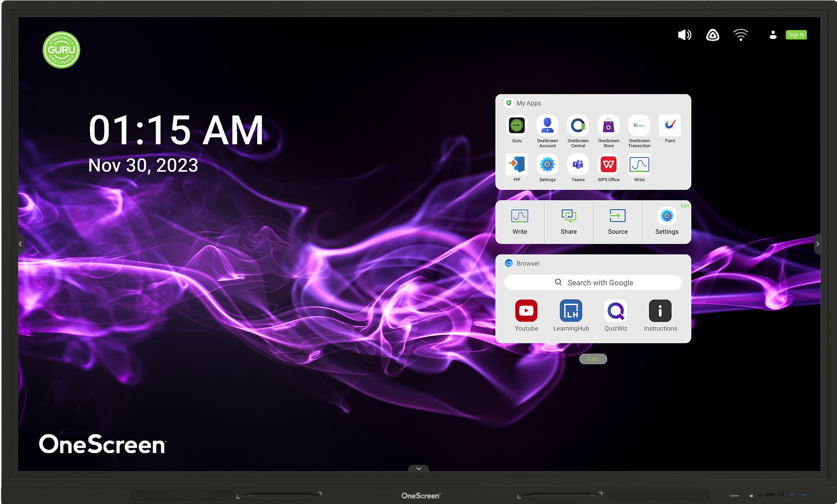This screenshot has width=837, height=504.
Task: Click the green Sign In button
Action: point(796,35)
